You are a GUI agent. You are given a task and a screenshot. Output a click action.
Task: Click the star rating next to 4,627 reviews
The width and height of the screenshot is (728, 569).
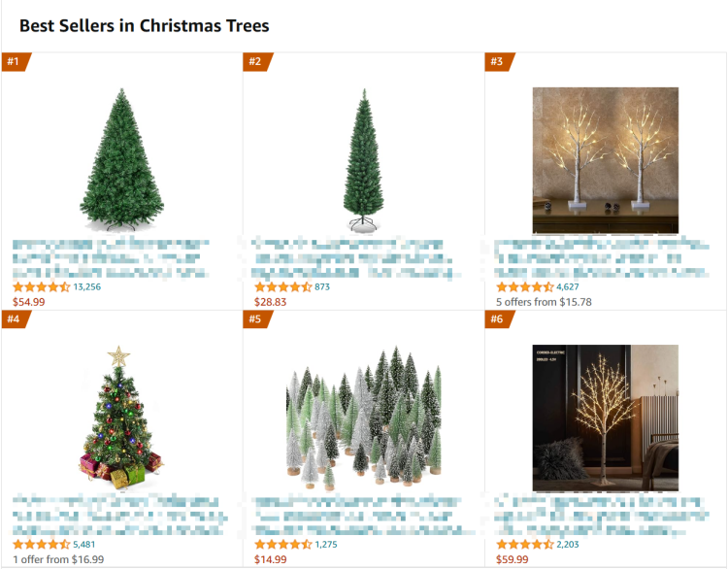point(525,287)
